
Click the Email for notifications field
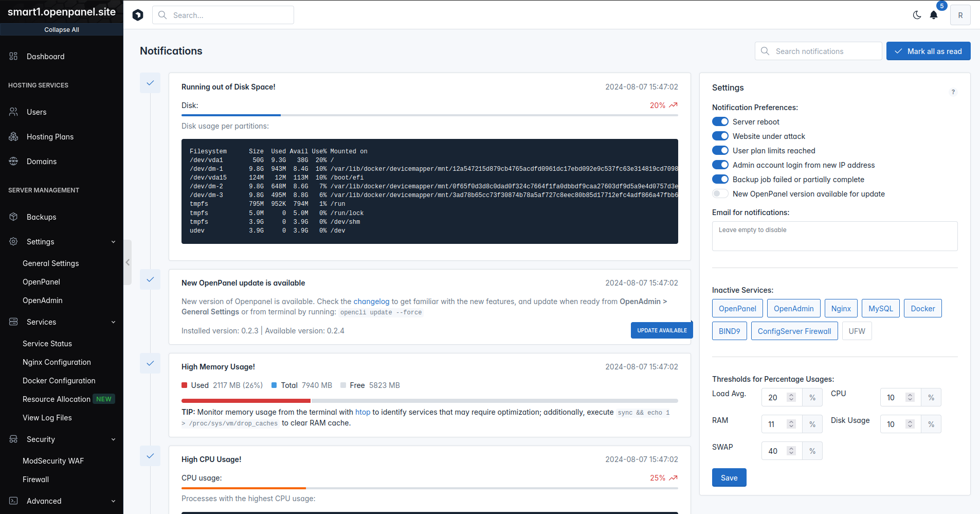[834, 236]
